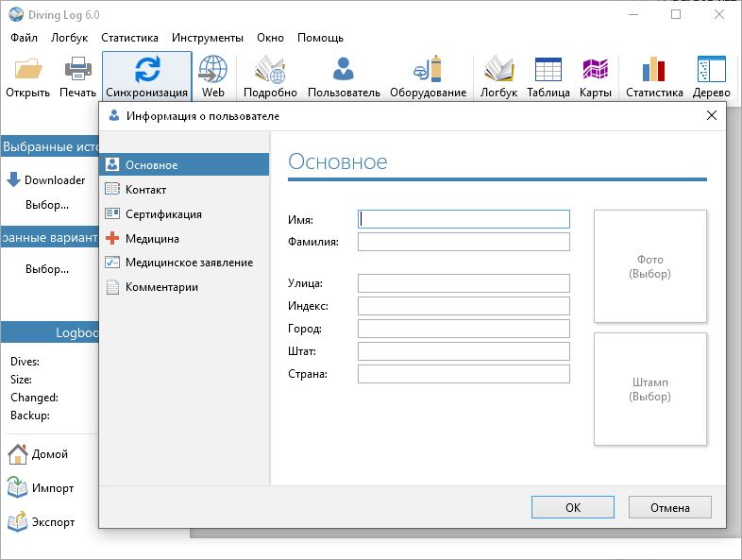Expand the Downloader item in left panel
The image size is (742, 560).
click(54, 180)
